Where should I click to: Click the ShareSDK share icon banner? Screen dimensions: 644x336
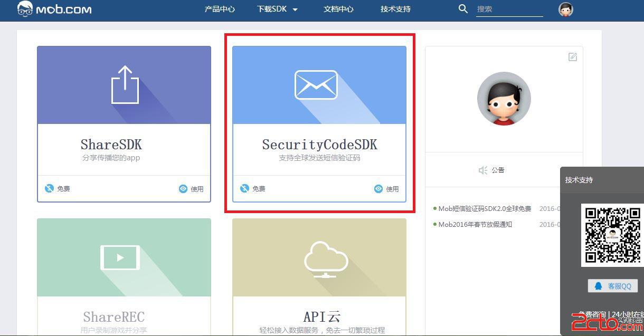pyautogui.click(x=125, y=84)
